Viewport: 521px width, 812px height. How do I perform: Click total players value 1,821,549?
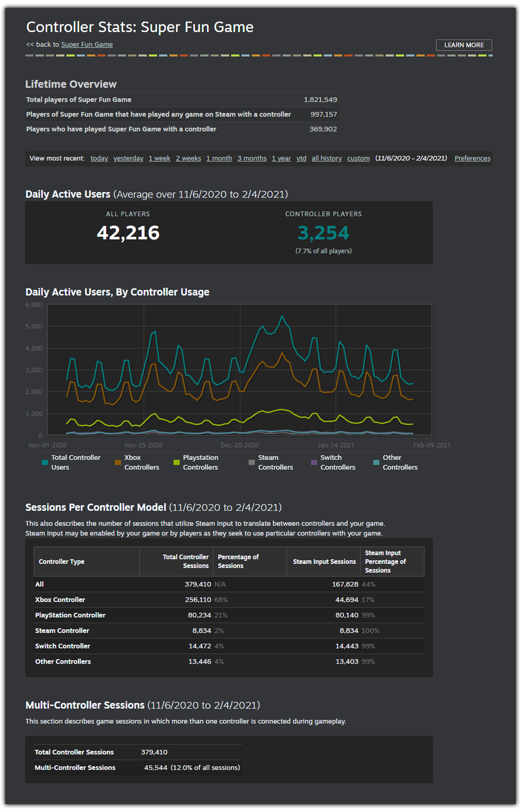320,100
